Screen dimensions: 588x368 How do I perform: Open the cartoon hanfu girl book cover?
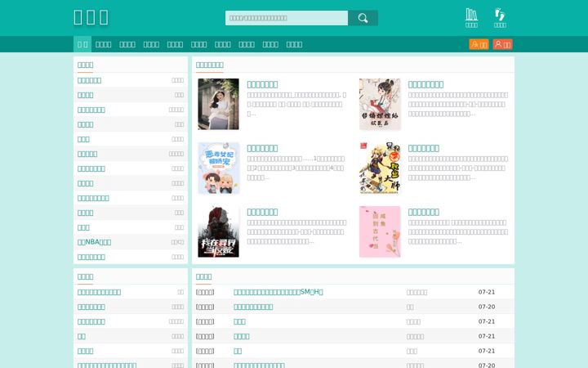tap(380, 104)
